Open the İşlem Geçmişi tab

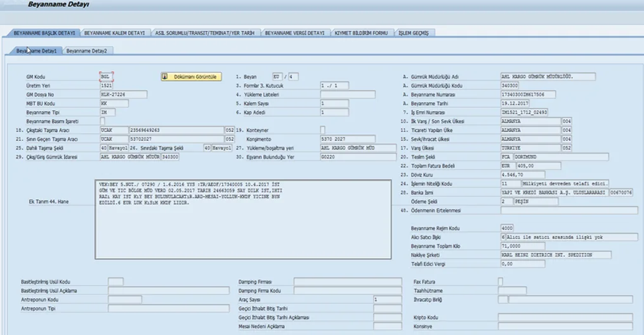[x=414, y=33]
